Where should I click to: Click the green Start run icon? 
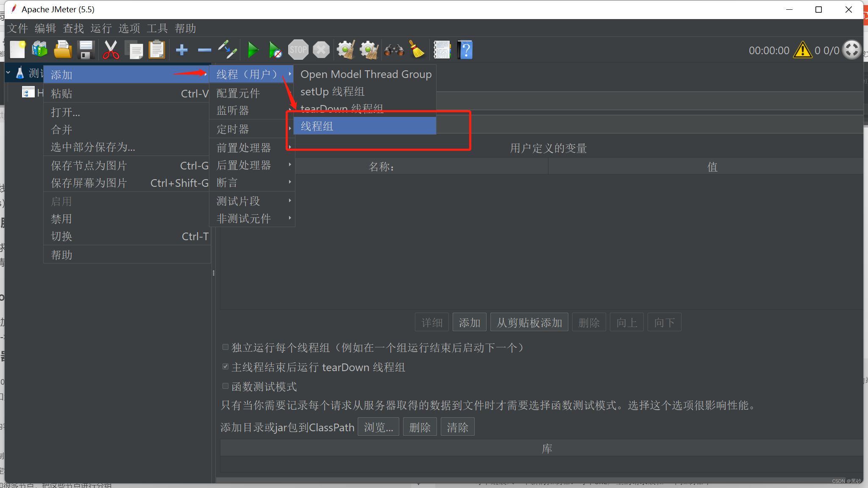coord(253,50)
